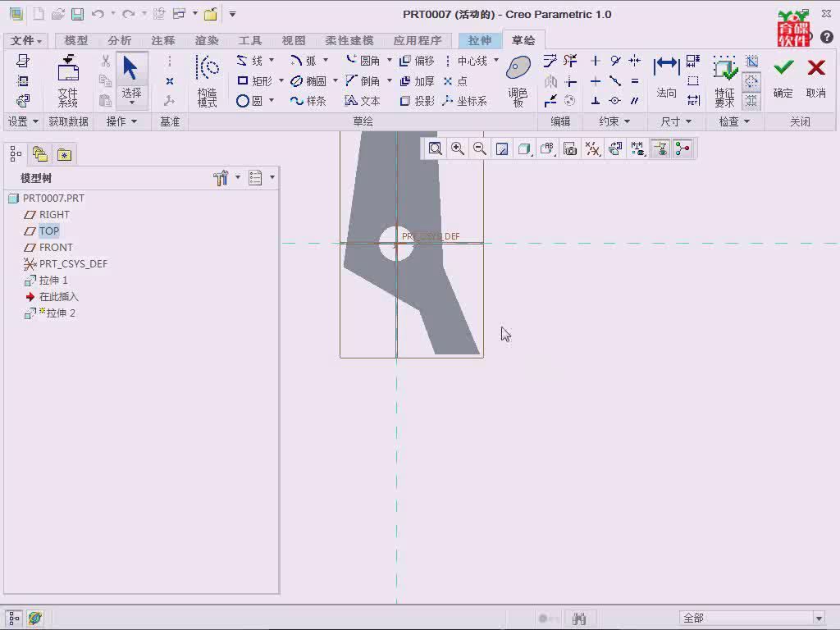The image size is (840, 630).
Task: Toggle datum display filter in view toolbar
Action: coord(592,149)
